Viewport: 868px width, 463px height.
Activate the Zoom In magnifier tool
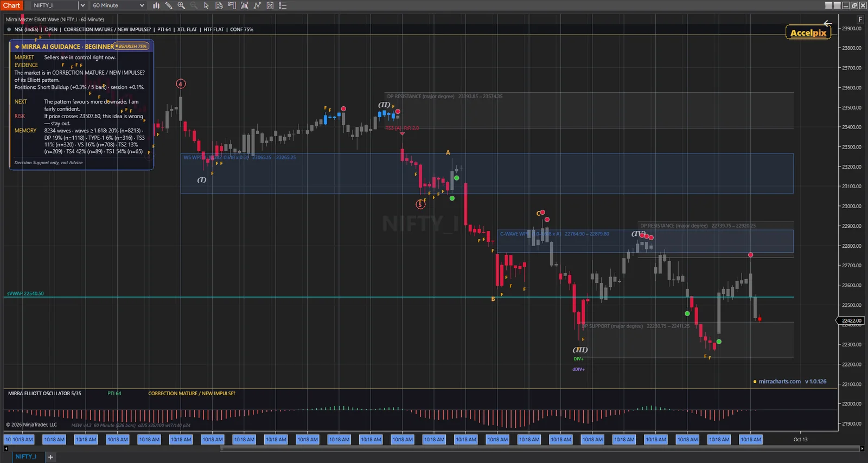(181, 5)
